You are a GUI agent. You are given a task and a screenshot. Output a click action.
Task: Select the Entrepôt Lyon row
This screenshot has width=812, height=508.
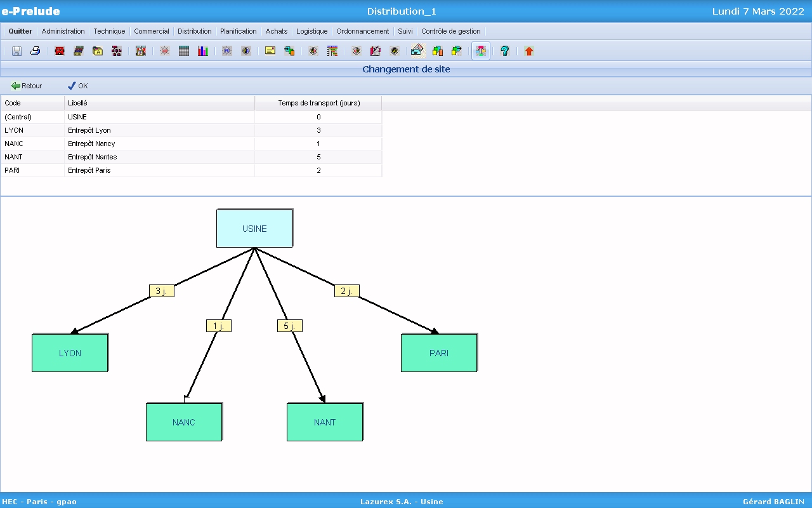tap(89, 130)
